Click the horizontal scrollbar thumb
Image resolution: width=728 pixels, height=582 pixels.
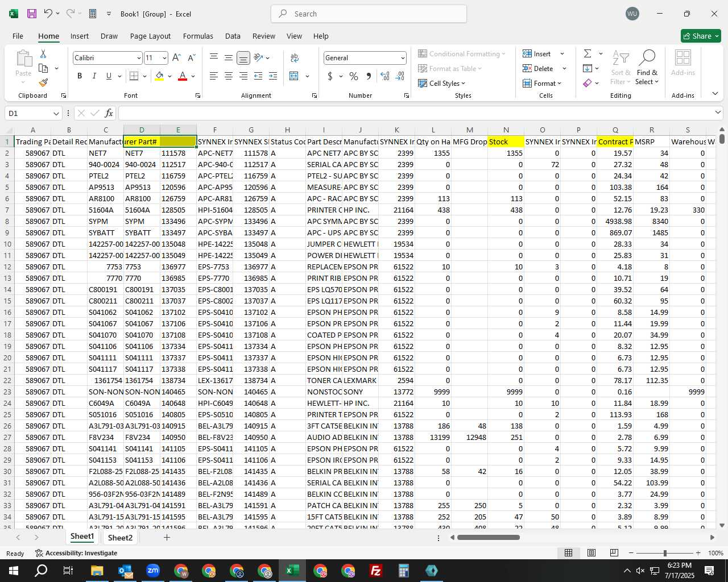488,537
